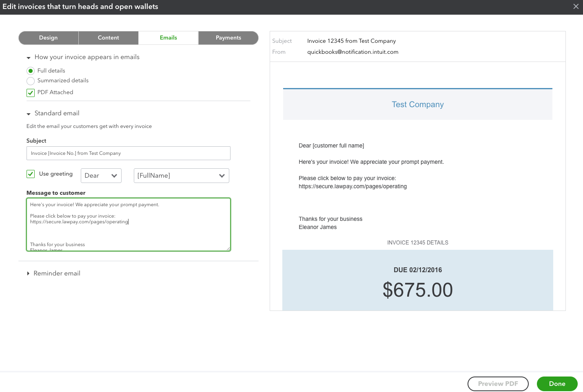583x392 pixels.
Task: Click the Test Company header in preview
Action: click(417, 105)
